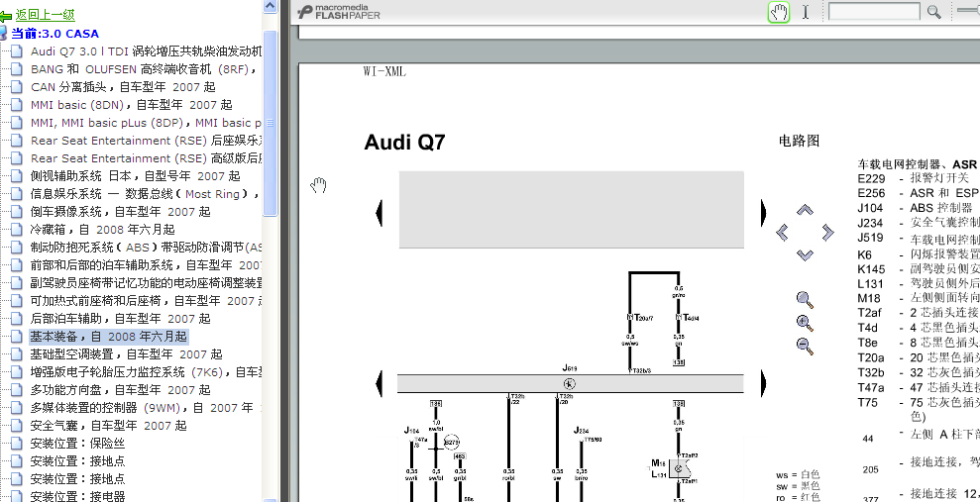This screenshot has height=502, width=980.
Task: Open Audi Q7 3.0 l TDI engine document
Action: point(147,51)
